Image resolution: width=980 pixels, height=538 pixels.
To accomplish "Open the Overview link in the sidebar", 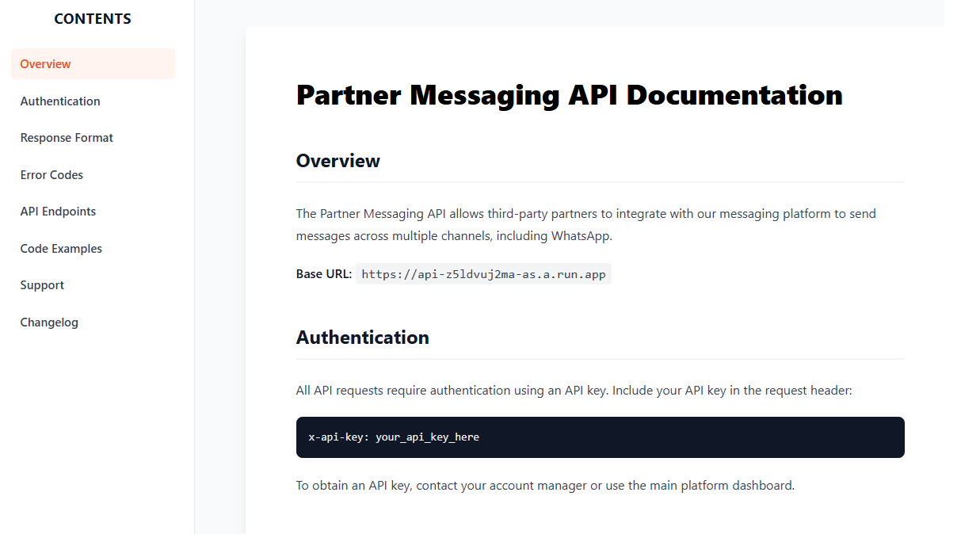I will [46, 64].
